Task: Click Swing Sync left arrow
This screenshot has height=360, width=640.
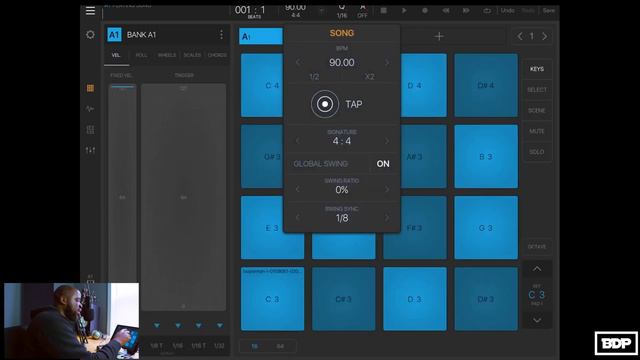Action: [x=298, y=218]
